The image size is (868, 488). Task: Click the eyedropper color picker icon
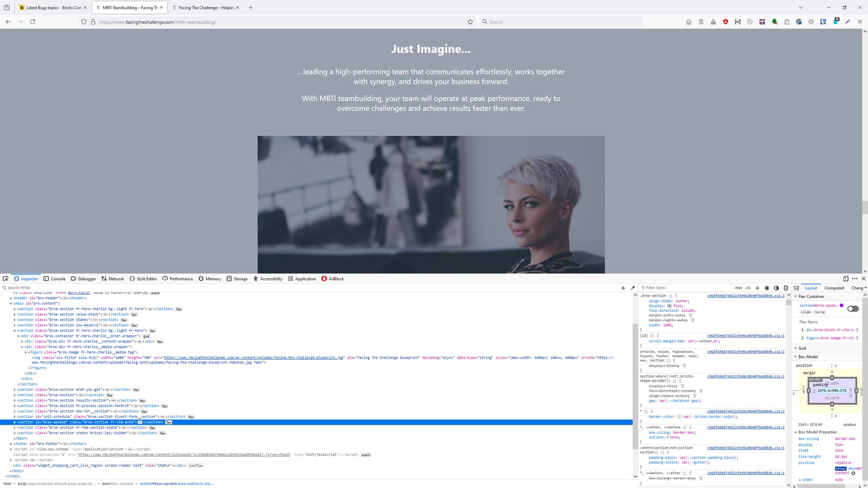(632, 288)
